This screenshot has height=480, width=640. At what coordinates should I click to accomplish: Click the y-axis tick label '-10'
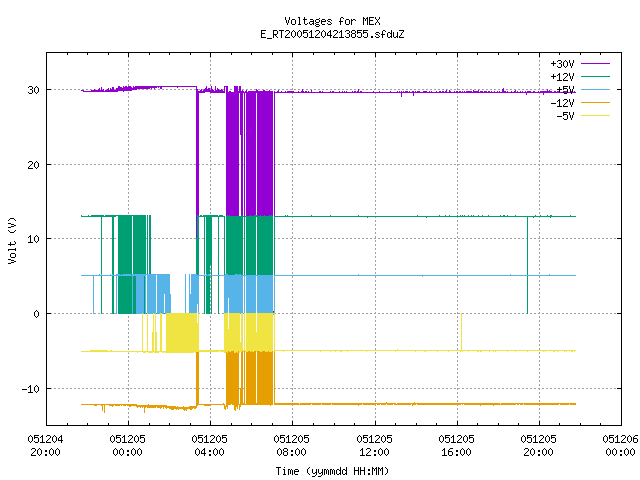(31, 389)
